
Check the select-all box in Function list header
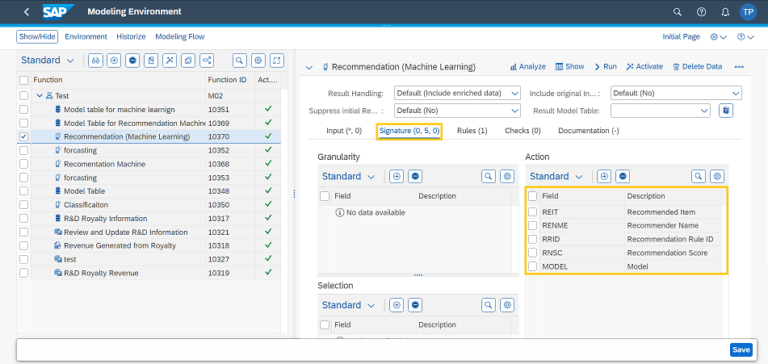pos(24,80)
